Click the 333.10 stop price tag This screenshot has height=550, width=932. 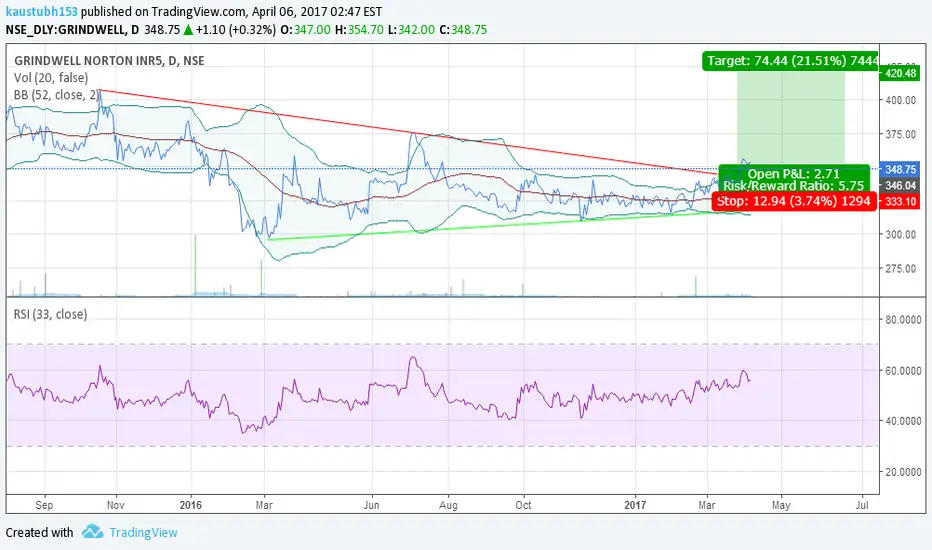pos(900,202)
